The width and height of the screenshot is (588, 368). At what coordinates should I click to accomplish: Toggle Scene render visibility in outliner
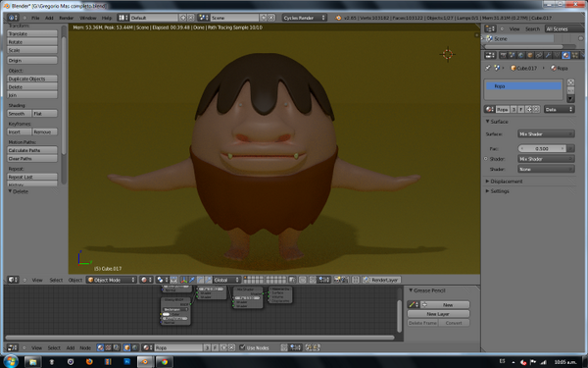coord(581,38)
